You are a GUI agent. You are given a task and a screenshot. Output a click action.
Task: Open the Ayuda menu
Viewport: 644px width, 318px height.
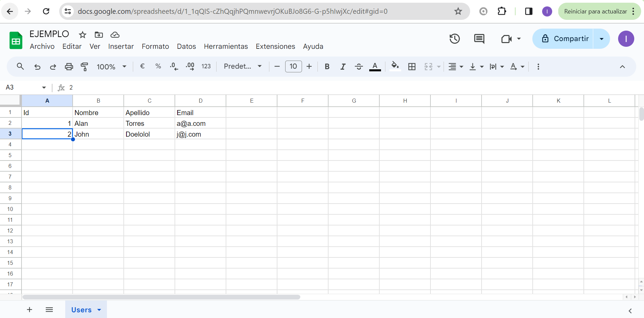(x=313, y=46)
